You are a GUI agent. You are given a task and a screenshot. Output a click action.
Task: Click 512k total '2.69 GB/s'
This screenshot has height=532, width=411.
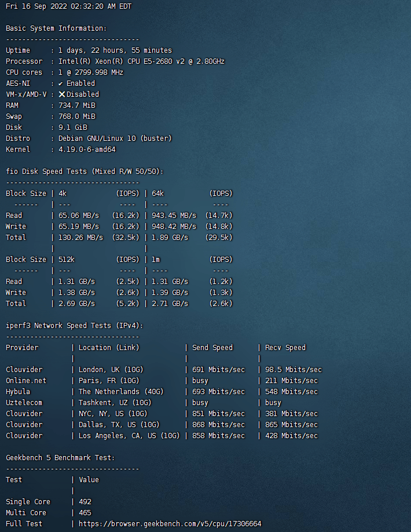click(76, 304)
